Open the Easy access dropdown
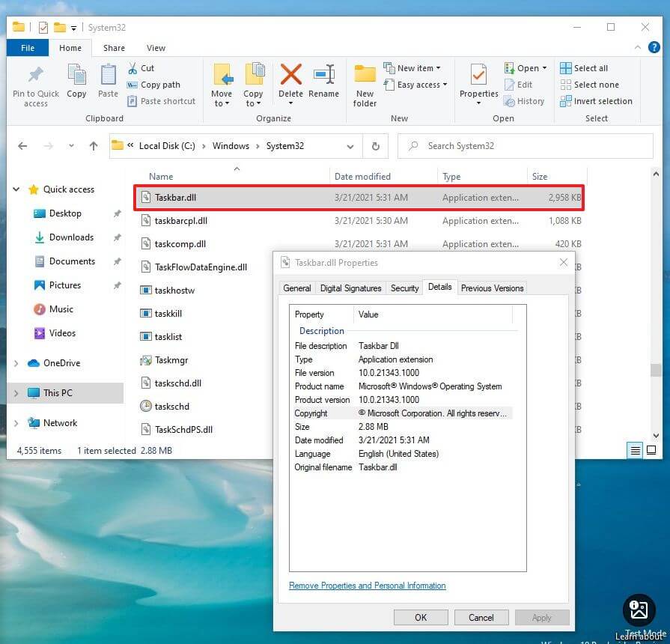 [x=415, y=85]
